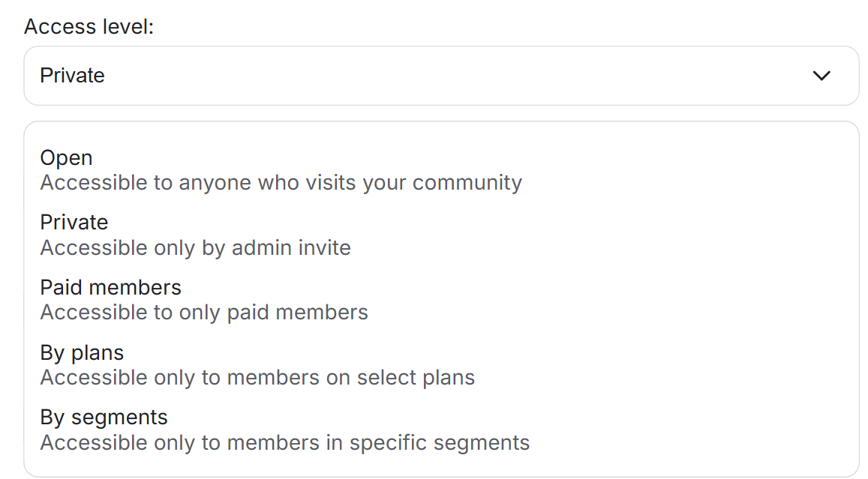Click "Accessible to anyone who visits your community"

pos(281,183)
